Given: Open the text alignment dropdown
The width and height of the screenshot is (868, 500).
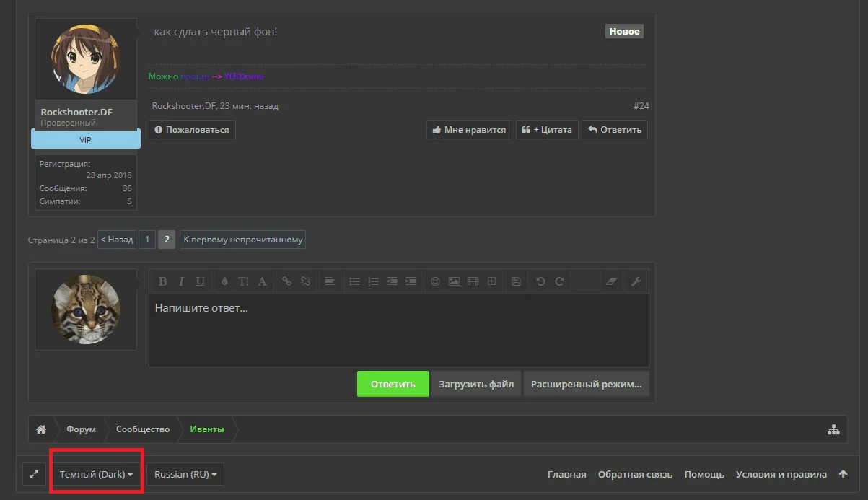Looking at the screenshot, I should tap(329, 281).
